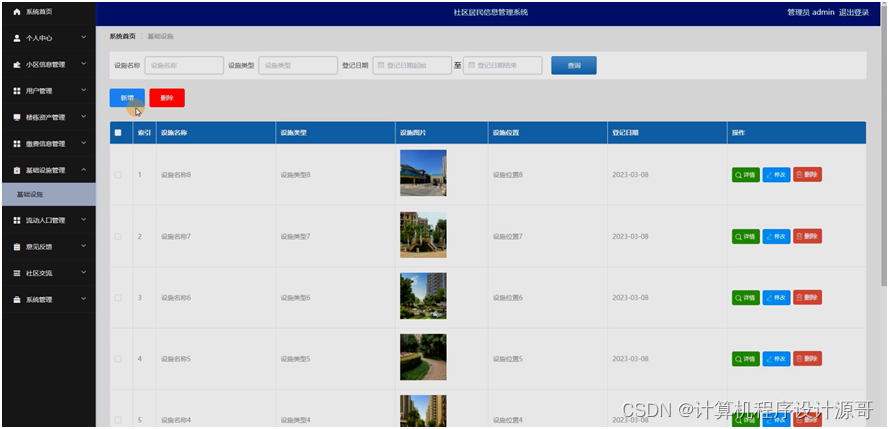This screenshot has width=889, height=429.
Task: Click the 登记日期结束 date input
Action: click(503, 66)
